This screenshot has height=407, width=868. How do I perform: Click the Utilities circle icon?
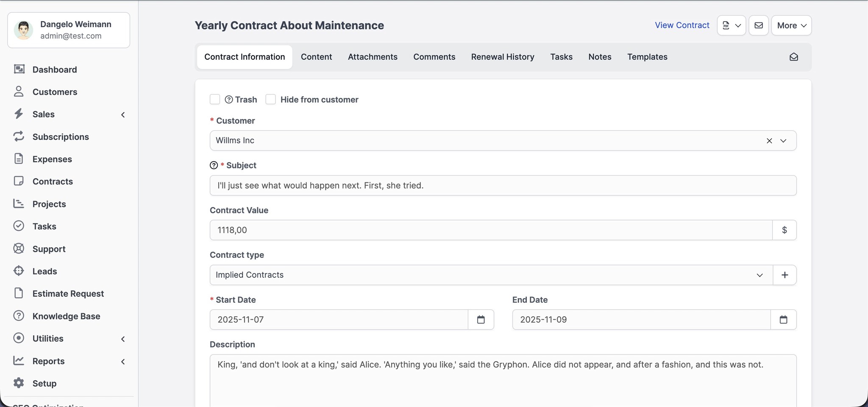19,338
